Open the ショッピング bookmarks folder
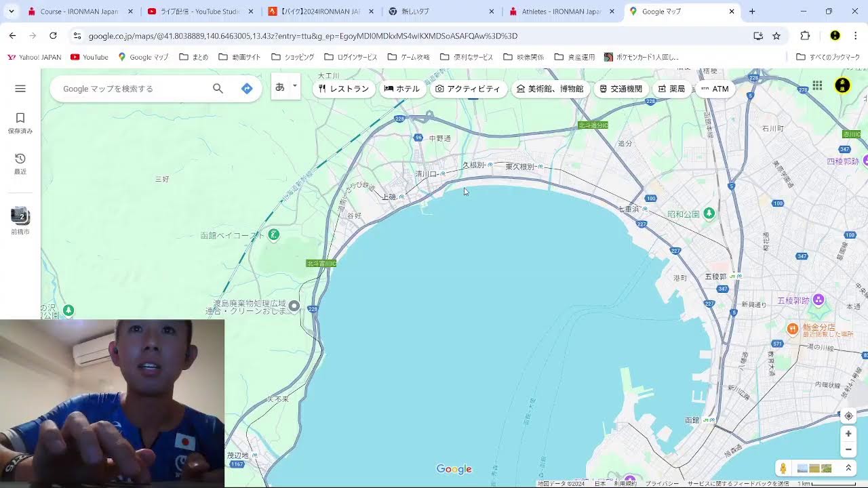Image resolution: width=868 pixels, height=488 pixels. point(293,57)
